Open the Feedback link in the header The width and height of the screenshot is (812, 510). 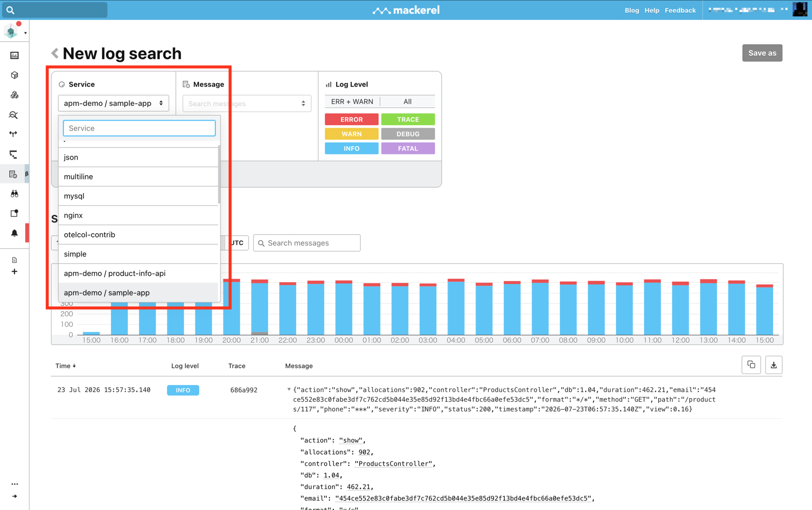680,11
